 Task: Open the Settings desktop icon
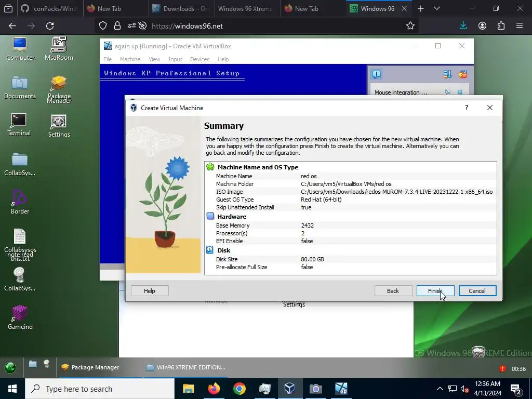pyautogui.click(x=59, y=126)
